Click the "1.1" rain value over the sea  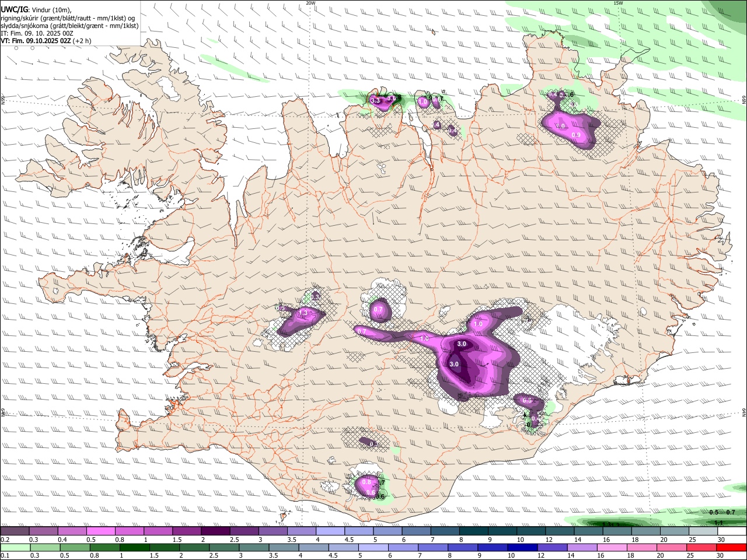click(718, 523)
